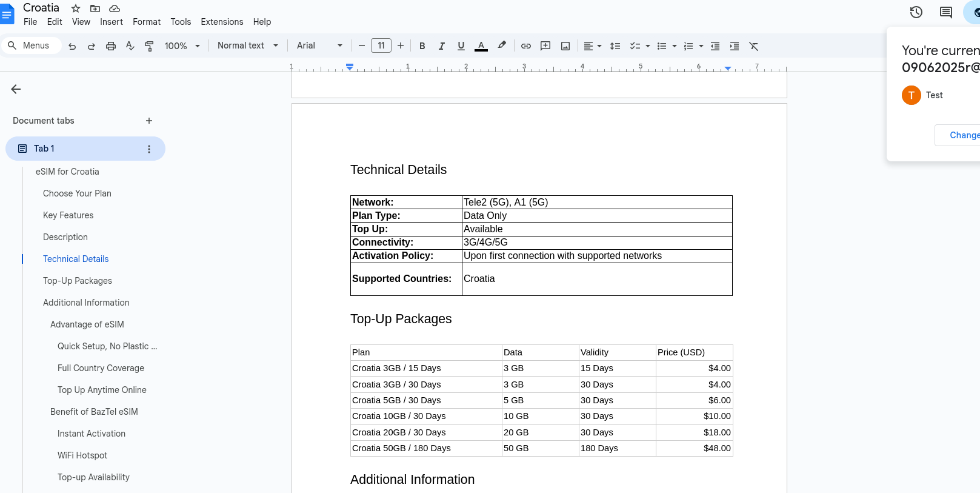
Task: Toggle Underline formatting
Action: click(461, 46)
